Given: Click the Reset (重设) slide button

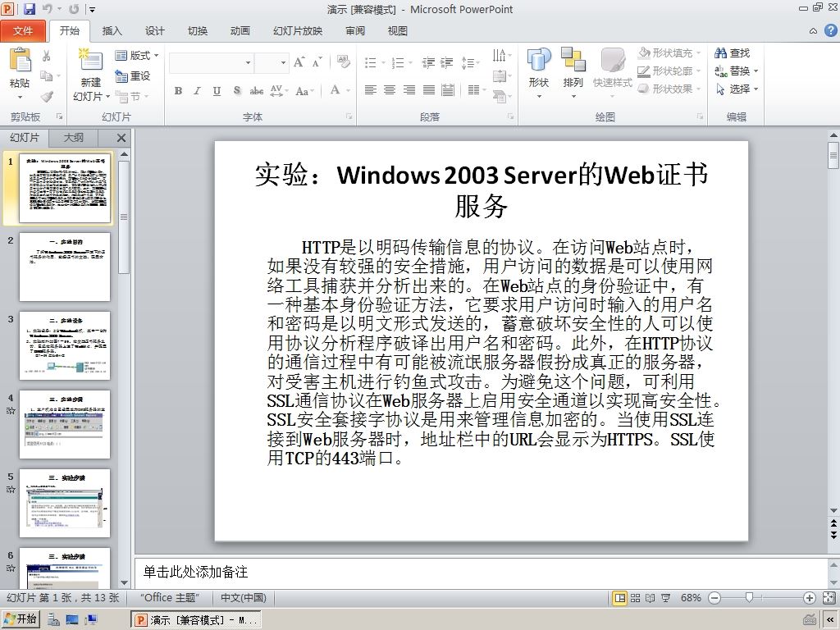Looking at the screenshot, I should [133, 76].
